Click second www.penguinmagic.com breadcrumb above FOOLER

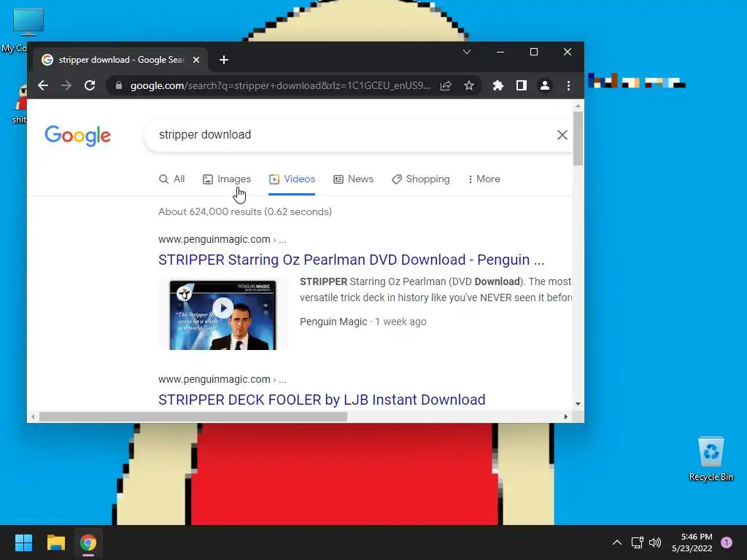[x=222, y=379]
